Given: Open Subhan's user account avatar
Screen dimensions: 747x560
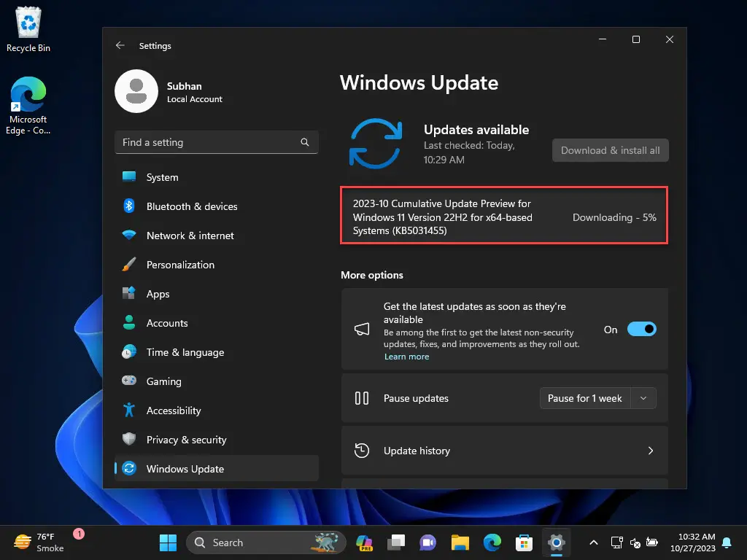Looking at the screenshot, I should coord(136,91).
